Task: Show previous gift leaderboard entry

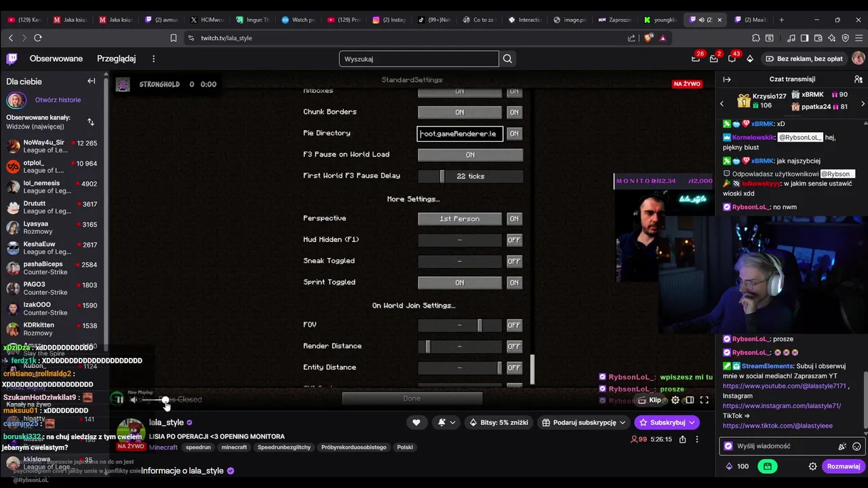Action: (722, 104)
